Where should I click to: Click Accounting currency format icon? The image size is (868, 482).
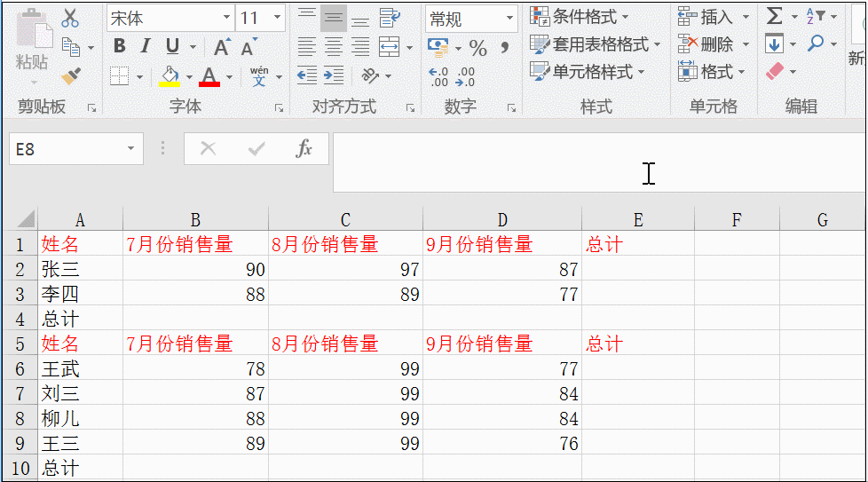(x=438, y=47)
